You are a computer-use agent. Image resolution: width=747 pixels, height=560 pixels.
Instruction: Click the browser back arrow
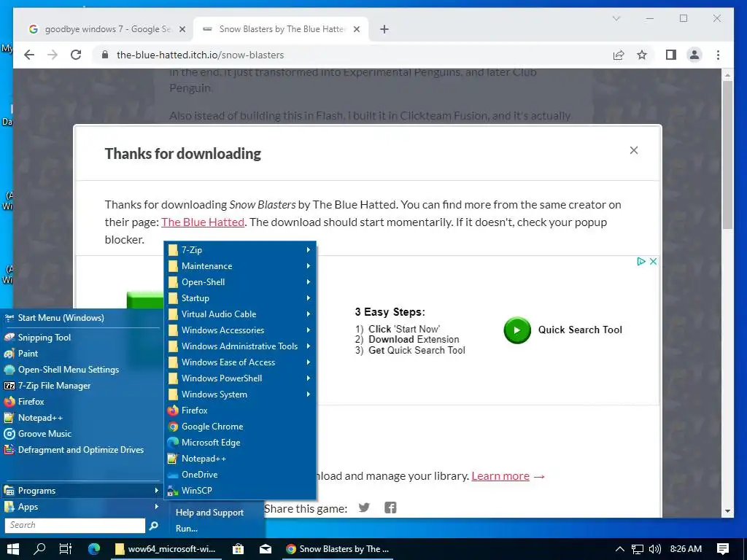(x=29, y=55)
